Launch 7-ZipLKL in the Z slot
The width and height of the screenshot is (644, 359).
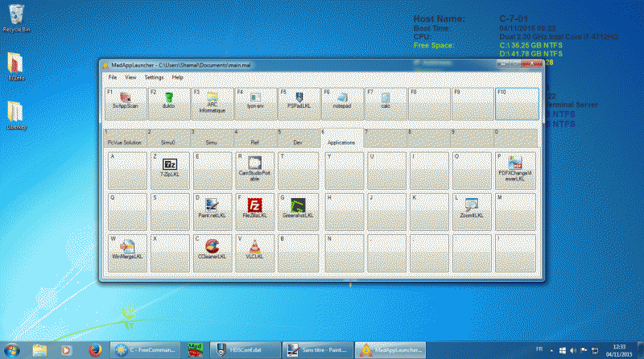click(170, 171)
